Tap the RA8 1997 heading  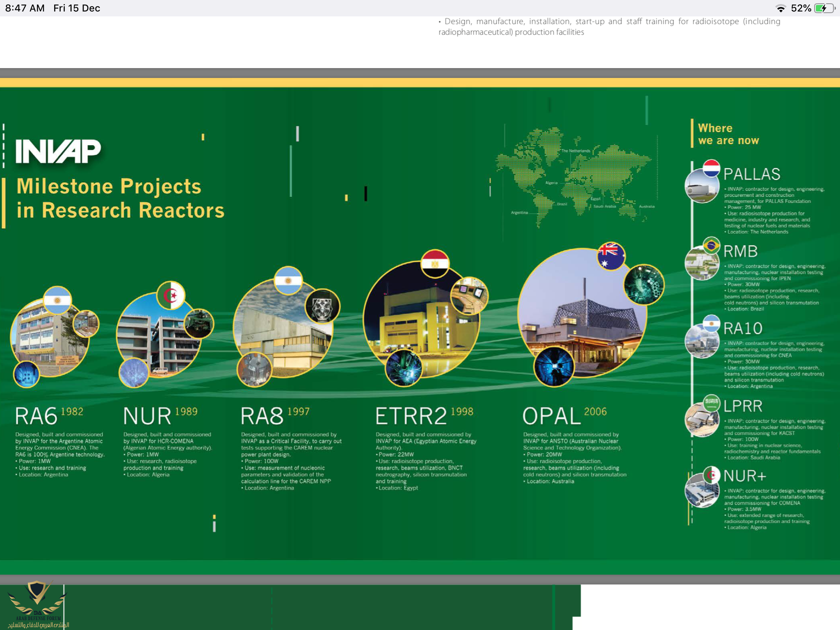(x=275, y=415)
